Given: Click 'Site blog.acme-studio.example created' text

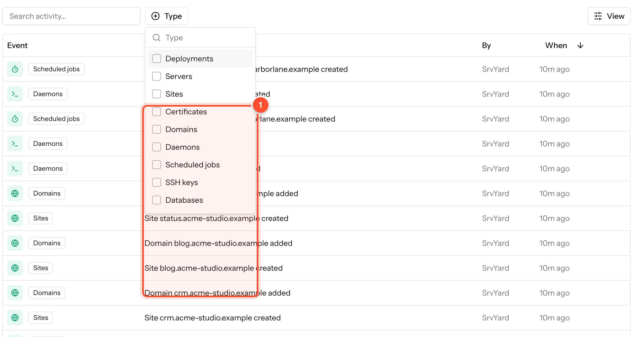Looking at the screenshot, I should (214, 268).
